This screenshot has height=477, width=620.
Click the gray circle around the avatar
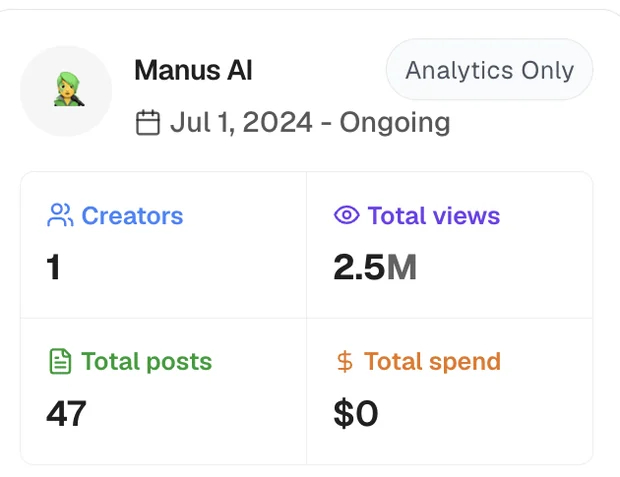click(x=66, y=91)
